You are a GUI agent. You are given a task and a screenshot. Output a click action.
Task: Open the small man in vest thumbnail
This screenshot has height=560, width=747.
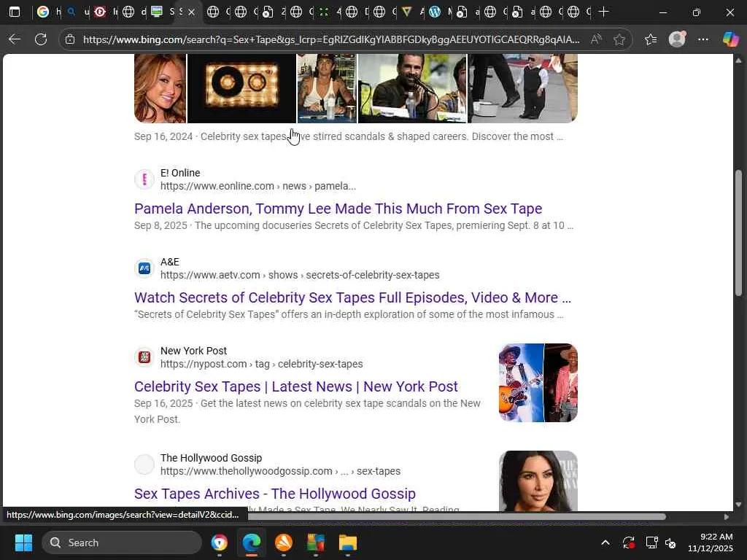pos(522,88)
